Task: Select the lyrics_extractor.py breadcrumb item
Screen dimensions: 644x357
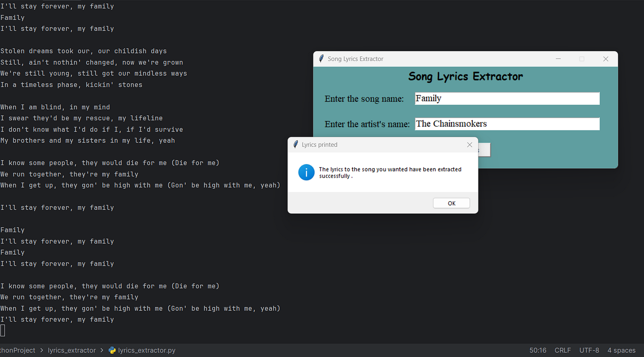Action: (147, 350)
